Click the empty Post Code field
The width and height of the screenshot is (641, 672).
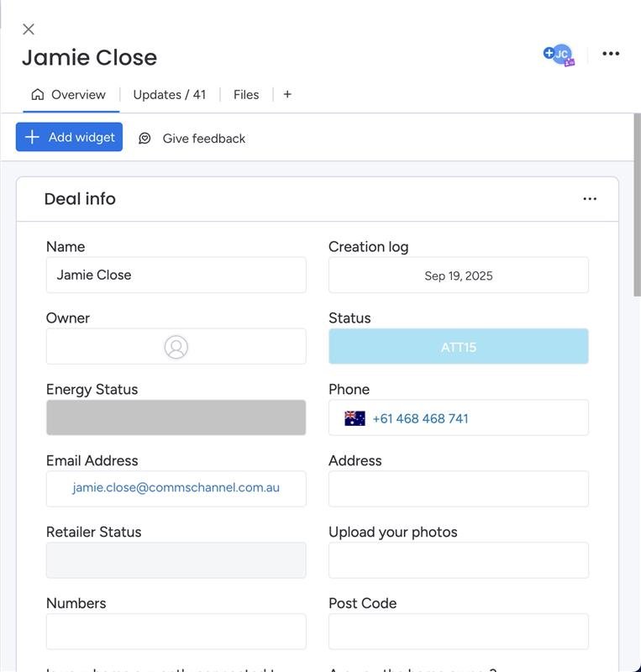[x=458, y=632]
